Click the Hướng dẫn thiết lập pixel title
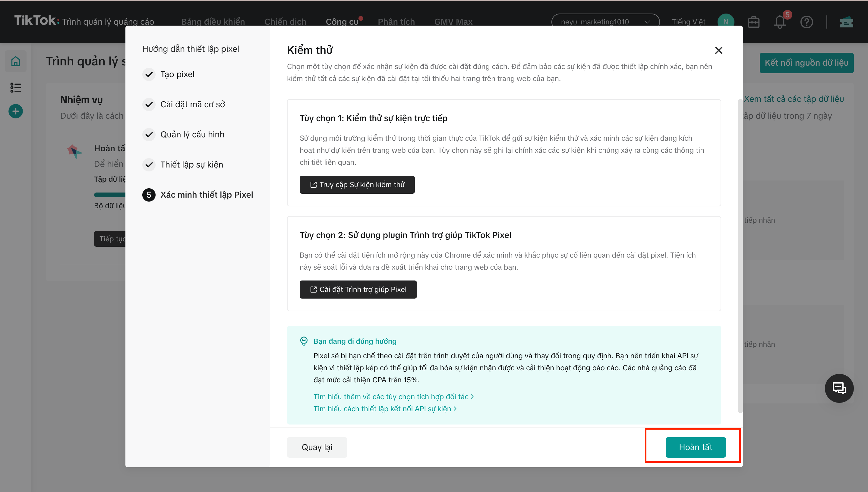This screenshot has height=492, width=868. [190, 49]
